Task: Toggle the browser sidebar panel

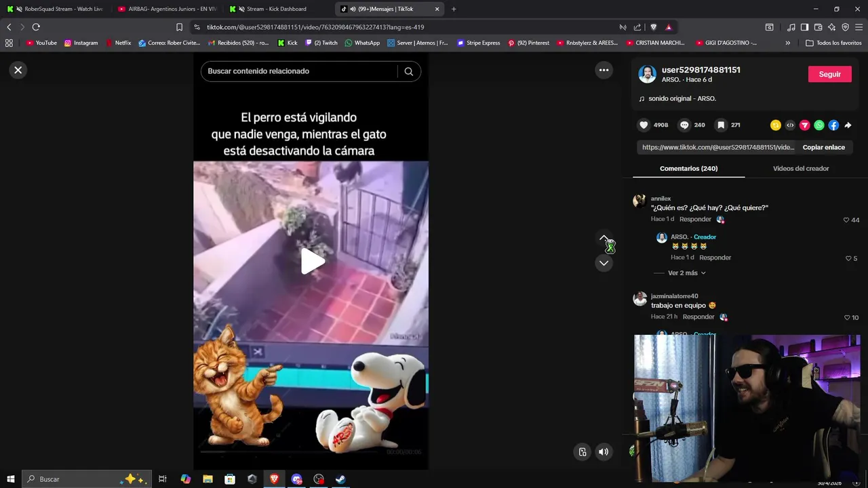Action: click(x=804, y=27)
